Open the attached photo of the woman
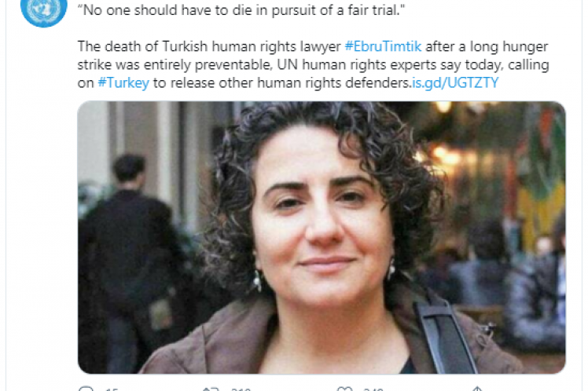 pyautogui.click(x=322, y=237)
